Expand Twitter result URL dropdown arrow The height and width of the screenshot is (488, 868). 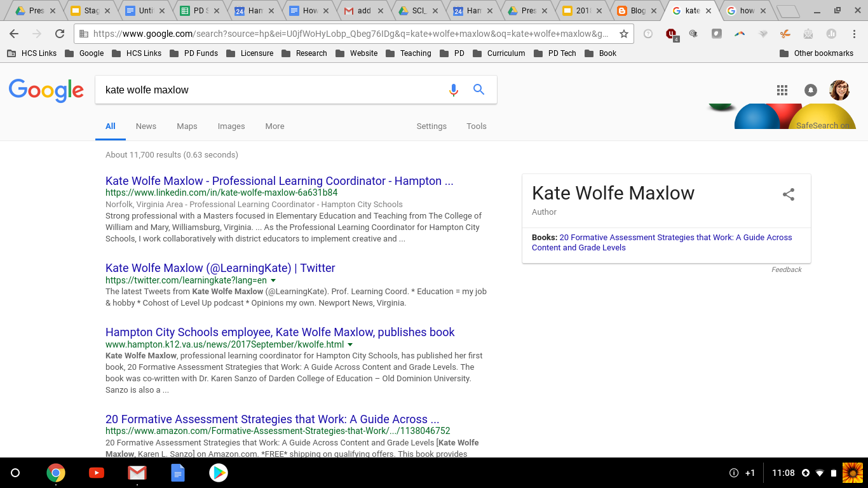pos(273,280)
